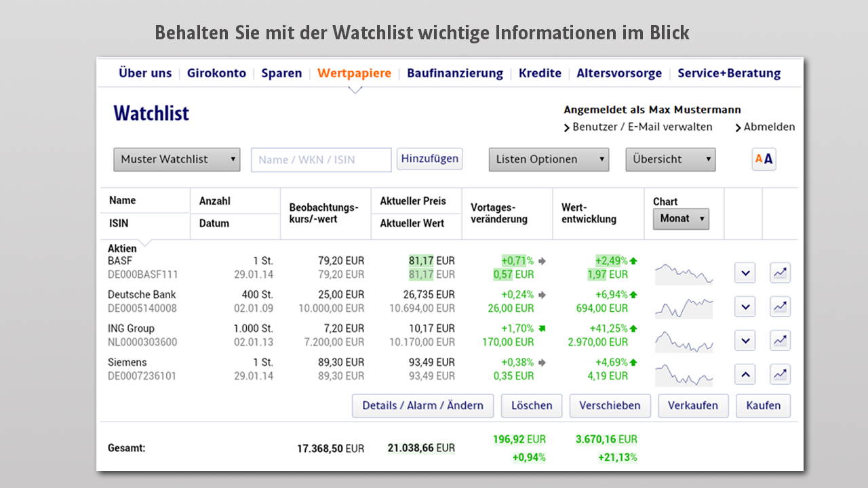Select the Altersvorsorge menu item
Image resolution: width=868 pixels, height=488 pixels.
click(619, 73)
